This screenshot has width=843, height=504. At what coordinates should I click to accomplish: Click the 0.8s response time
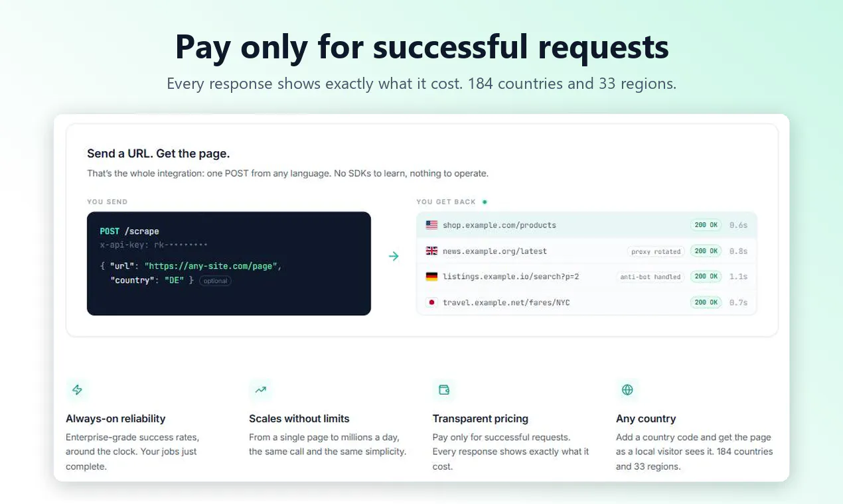738,251
